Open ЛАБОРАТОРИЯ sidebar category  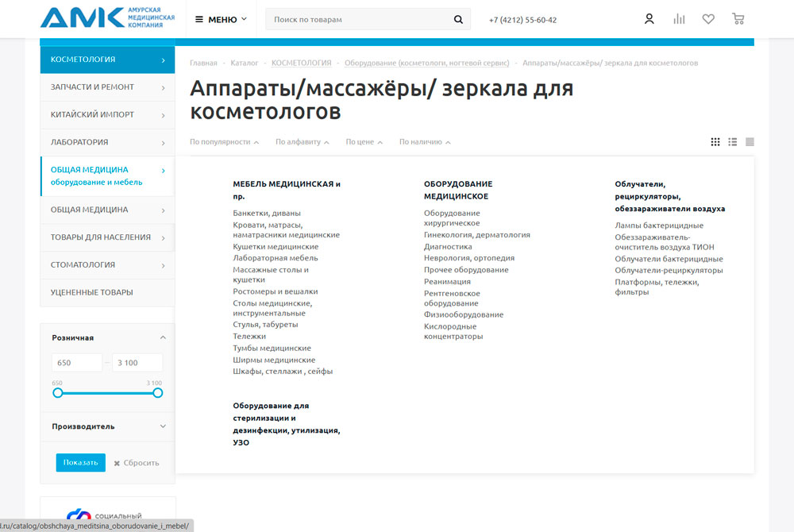(x=107, y=142)
